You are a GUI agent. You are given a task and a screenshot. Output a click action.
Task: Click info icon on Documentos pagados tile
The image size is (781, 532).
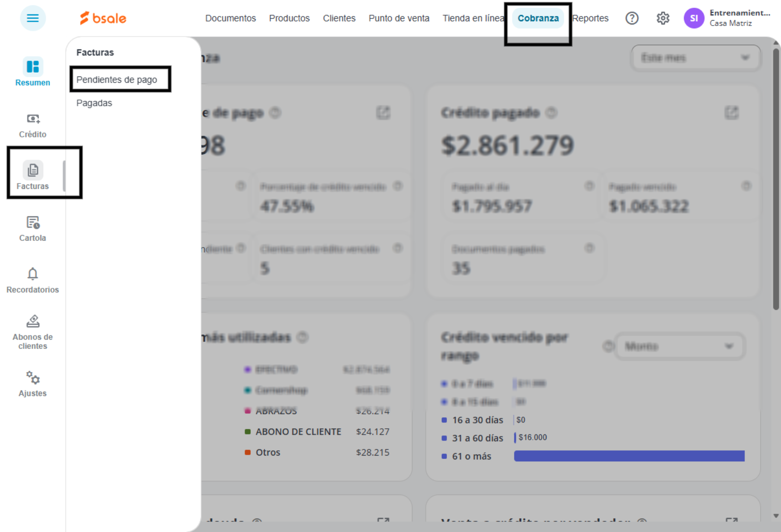(589, 248)
